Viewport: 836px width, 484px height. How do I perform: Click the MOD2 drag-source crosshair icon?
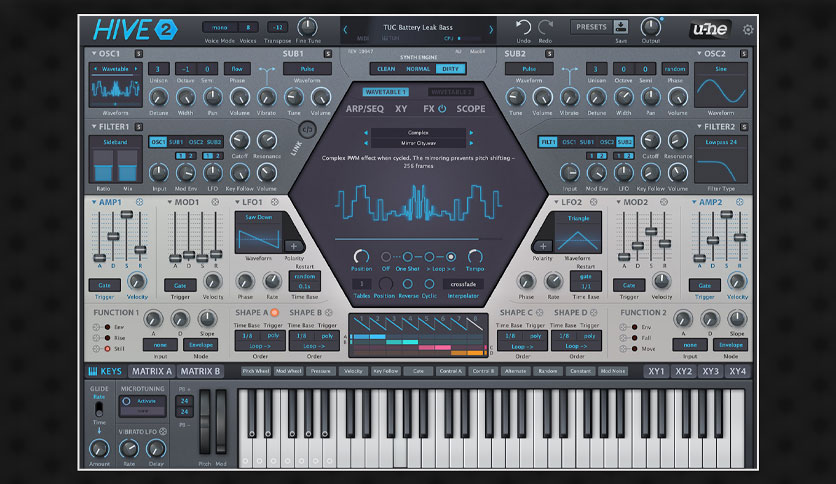pos(664,202)
